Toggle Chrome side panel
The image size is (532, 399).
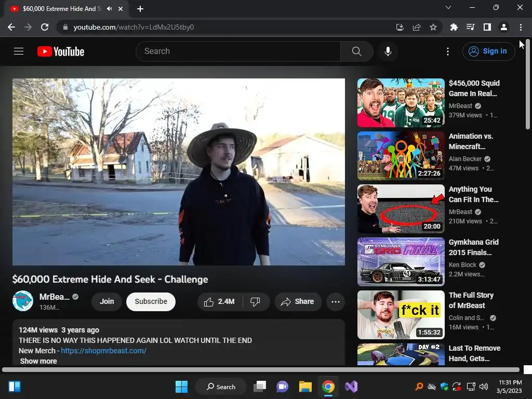(x=487, y=27)
